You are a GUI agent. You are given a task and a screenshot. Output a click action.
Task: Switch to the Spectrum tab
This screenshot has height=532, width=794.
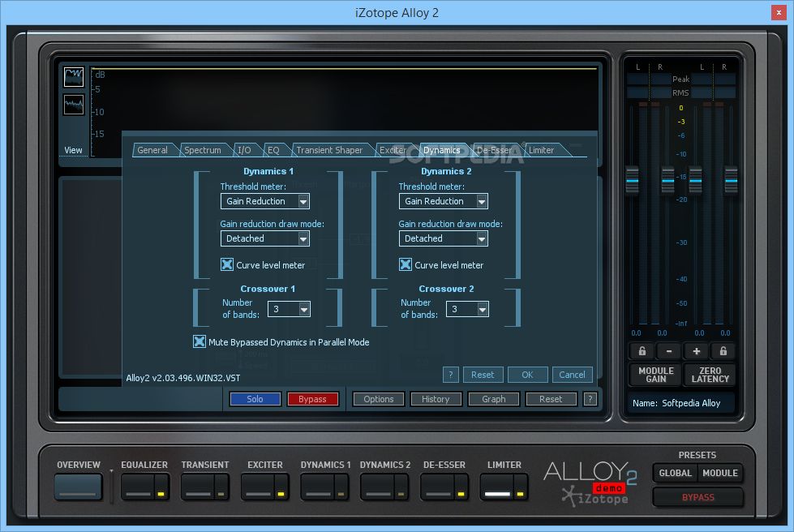click(203, 150)
